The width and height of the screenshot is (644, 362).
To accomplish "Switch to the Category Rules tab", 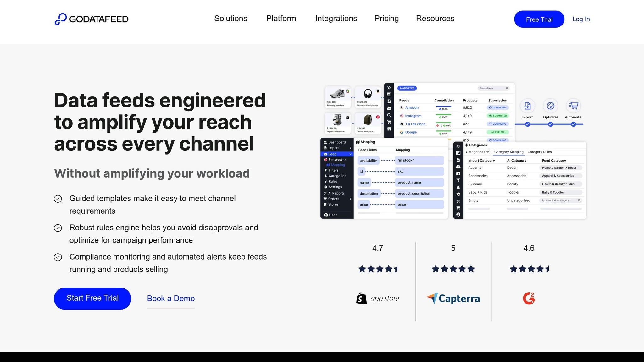I will click(x=540, y=152).
